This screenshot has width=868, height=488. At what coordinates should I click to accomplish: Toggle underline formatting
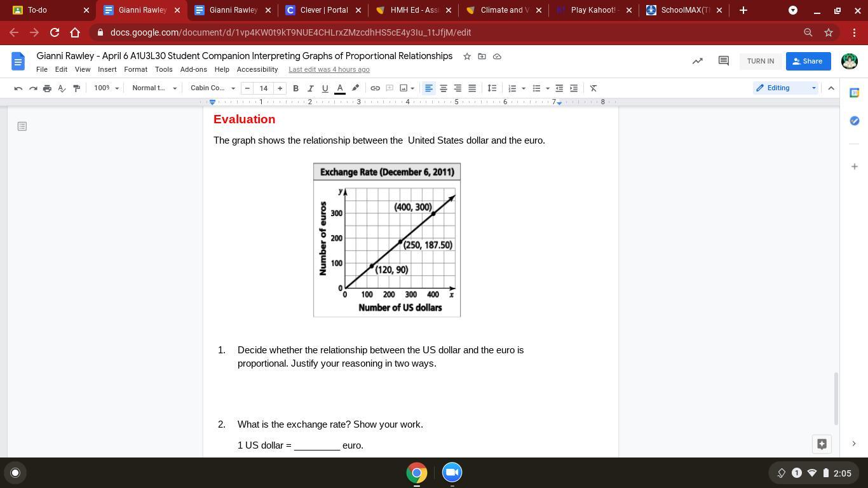pyautogui.click(x=325, y=88)
